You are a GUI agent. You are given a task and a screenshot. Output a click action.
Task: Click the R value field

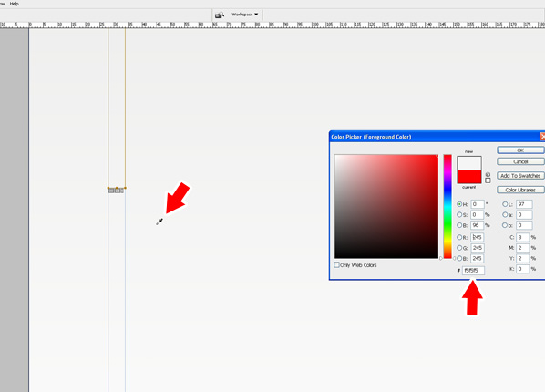(x=478, y=237)
